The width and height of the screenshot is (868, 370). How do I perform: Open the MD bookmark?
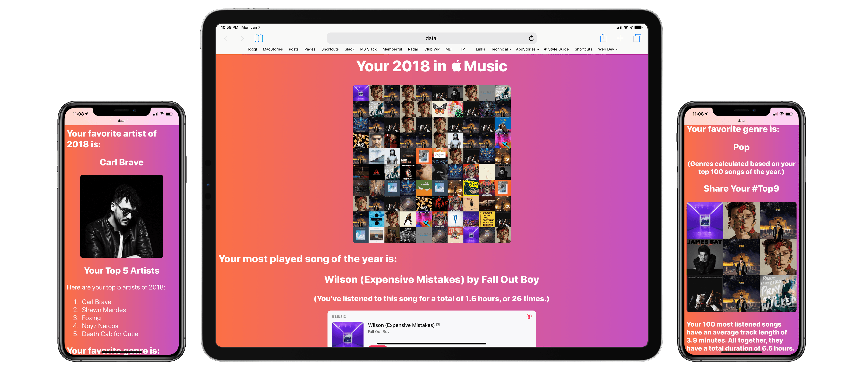click(448, 49)
